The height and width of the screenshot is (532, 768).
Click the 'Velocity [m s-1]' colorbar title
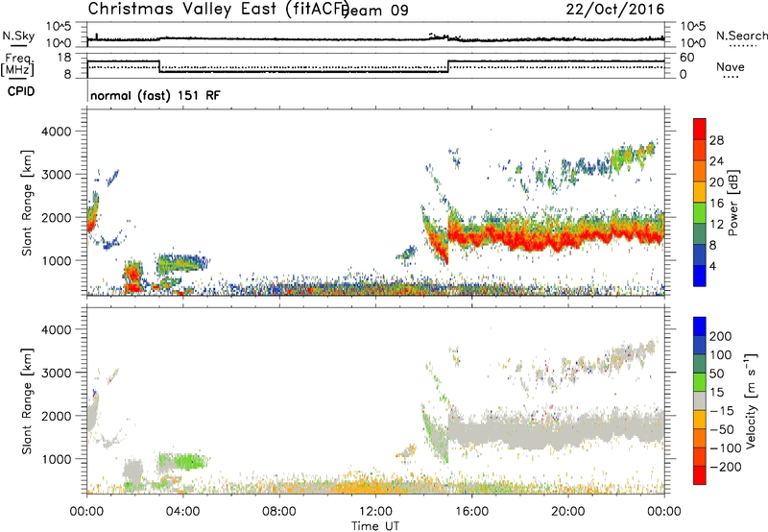tap(752, 401)
